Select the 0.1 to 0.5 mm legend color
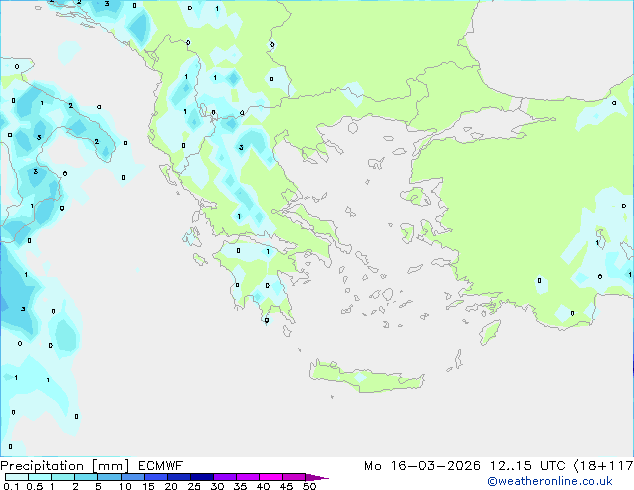Image resolution: width=634 pixels, height=490 pixels. (x=17, y=477)
